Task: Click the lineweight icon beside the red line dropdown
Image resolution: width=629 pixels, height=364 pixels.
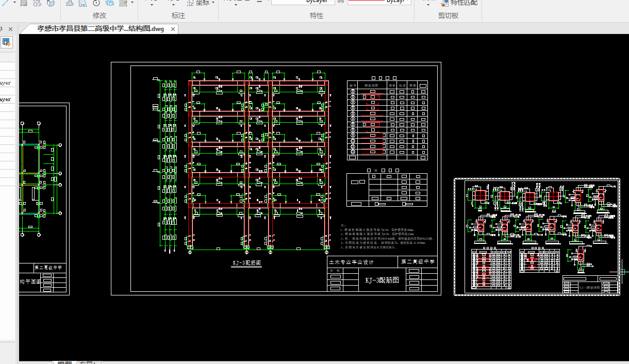Action: coord(341,2)
